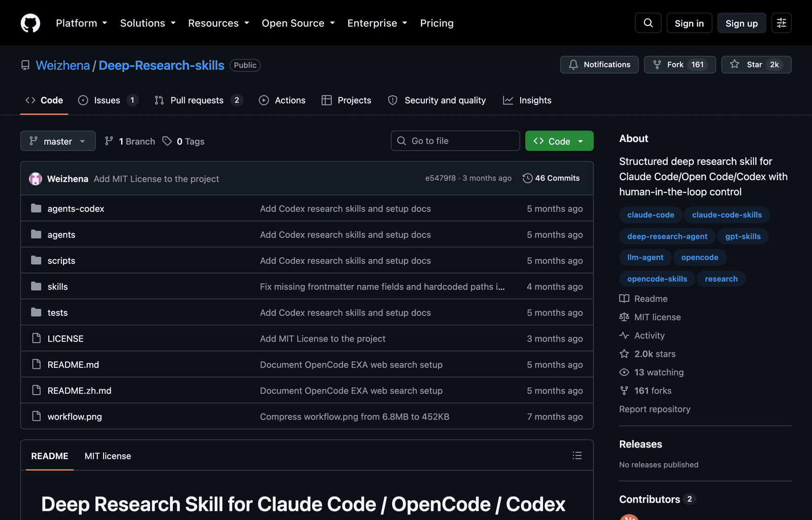Switch to the Pull requests tab
812x520 pixels.
[x=198, y=100]
